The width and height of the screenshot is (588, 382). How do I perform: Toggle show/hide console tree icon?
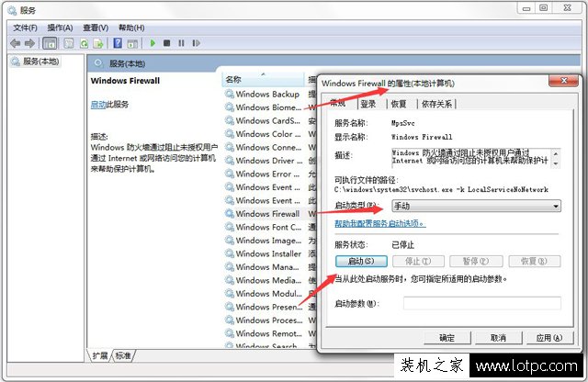[50, 43]
